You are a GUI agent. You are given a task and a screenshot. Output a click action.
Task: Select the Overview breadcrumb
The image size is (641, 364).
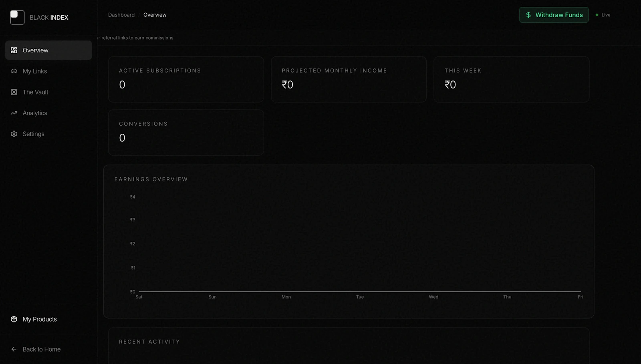[x=155, y=15]
